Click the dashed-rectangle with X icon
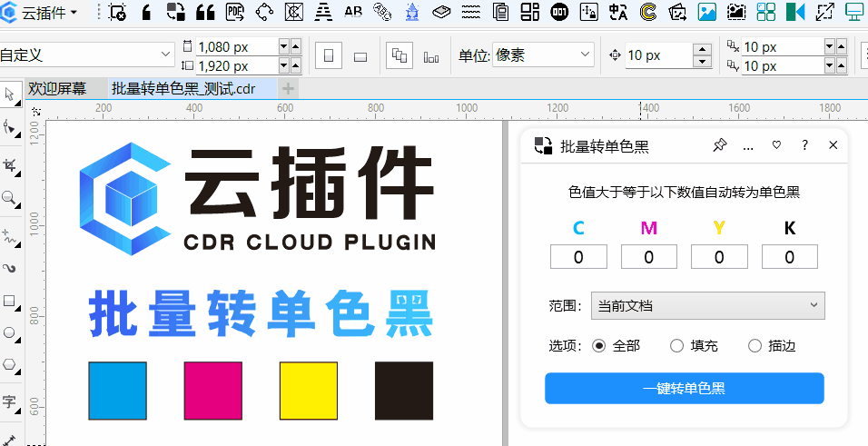868x446 pixels. (x=117, y=12)
